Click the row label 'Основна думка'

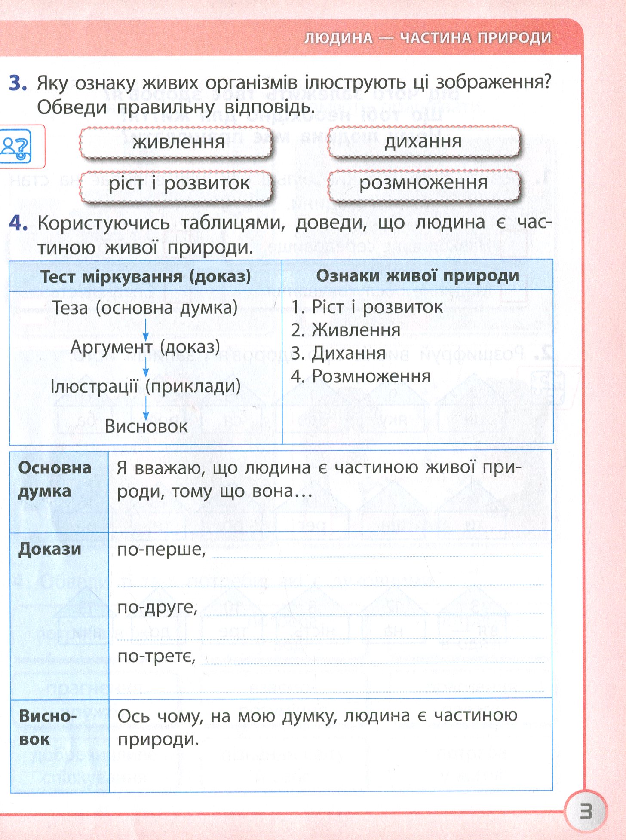55,480
